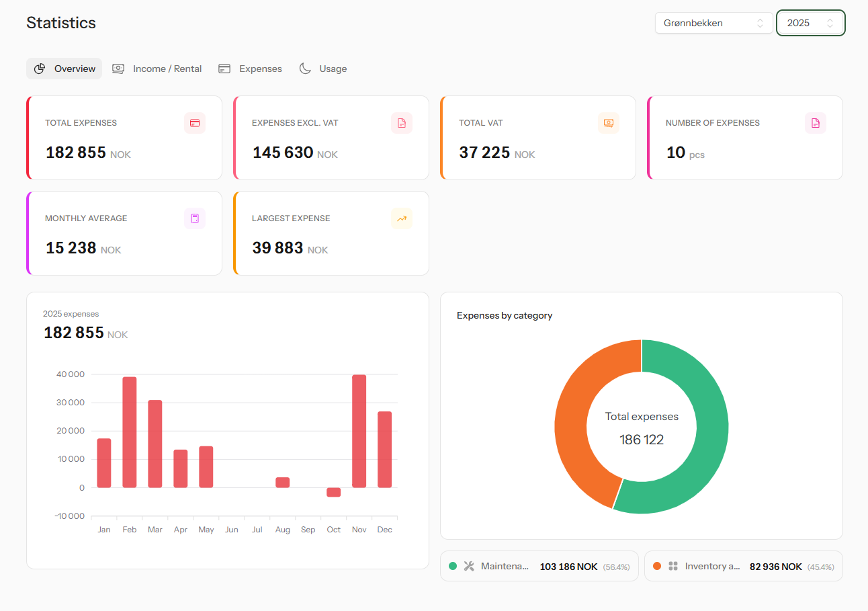Click the calculator icon in Monthly Average tile
This screenshot has height=611, width=868.
click(195, 218)
